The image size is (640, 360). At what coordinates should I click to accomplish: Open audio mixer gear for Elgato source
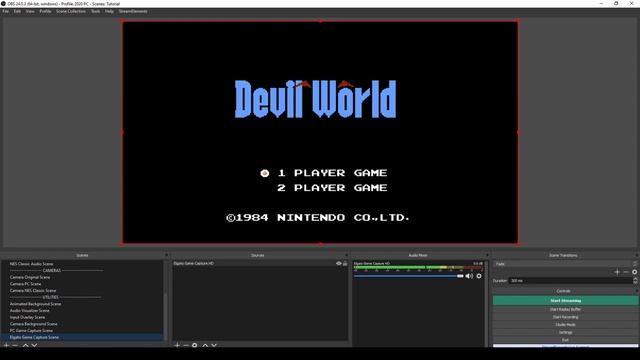(479, 276)
